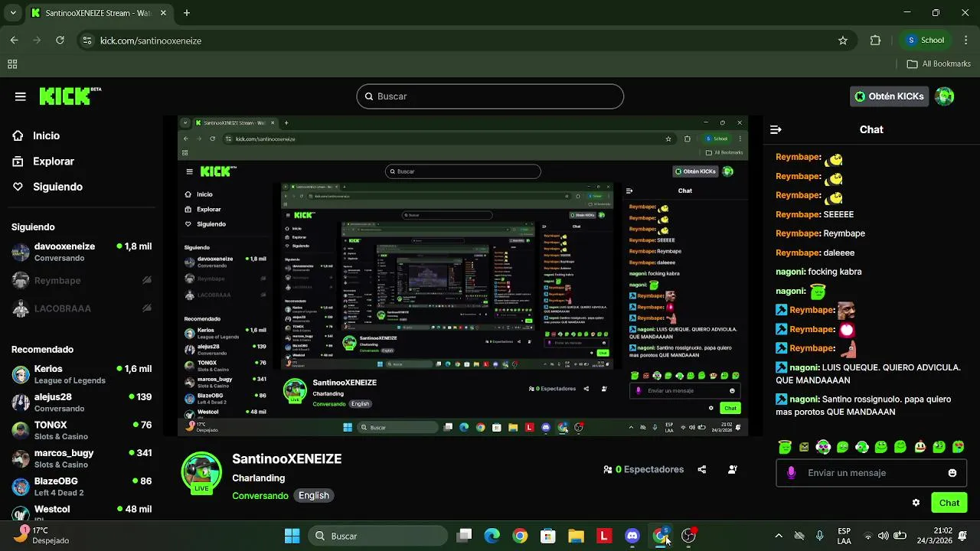Open chat settings gear icon
The width and height of the screenshot is (980, 551).
(x=916, y=503)
